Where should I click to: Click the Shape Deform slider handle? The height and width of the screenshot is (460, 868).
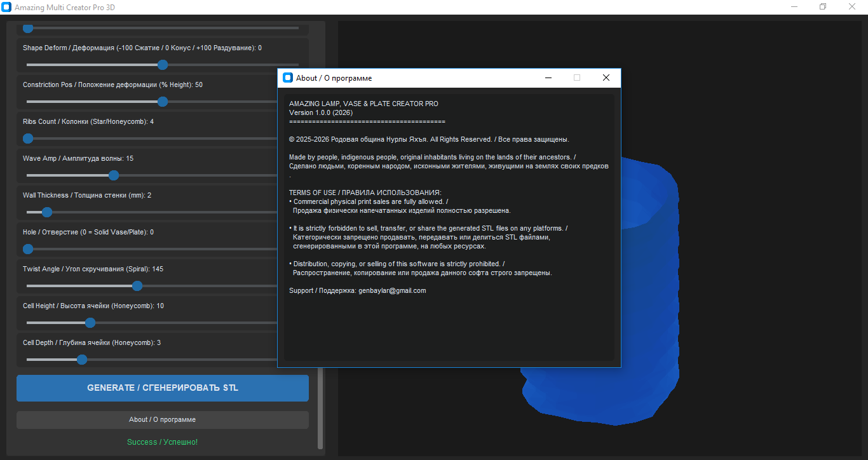(163, 65)
